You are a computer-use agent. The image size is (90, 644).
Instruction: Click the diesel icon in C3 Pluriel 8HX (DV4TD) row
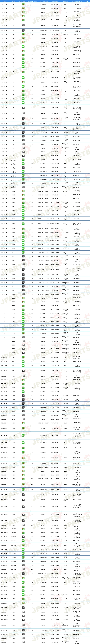pos(23,167)
